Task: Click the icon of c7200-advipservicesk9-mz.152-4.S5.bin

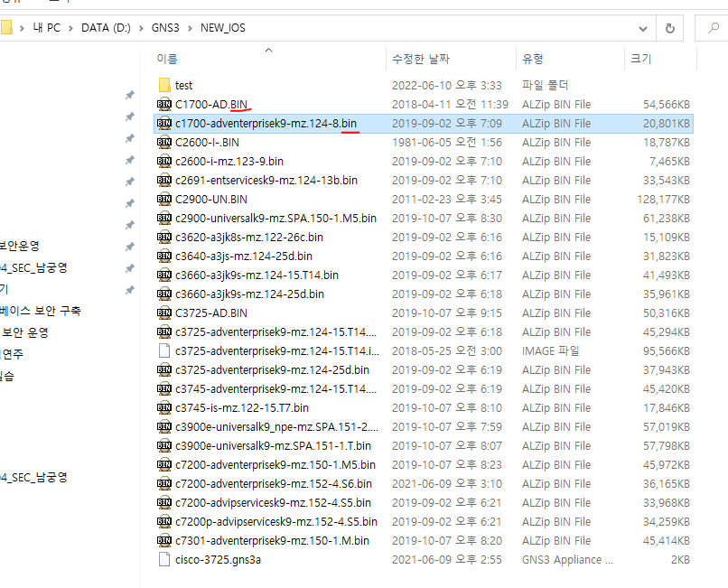Action: pos(163,502)
